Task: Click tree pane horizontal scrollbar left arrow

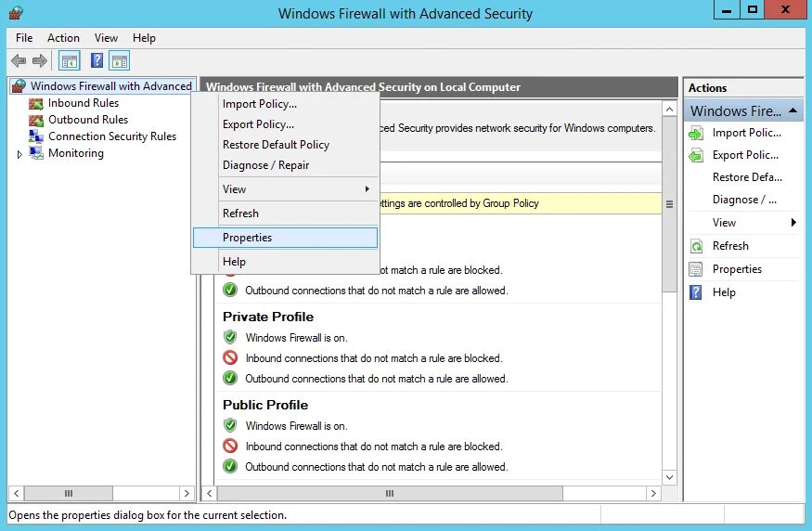Action: point(16,493)
